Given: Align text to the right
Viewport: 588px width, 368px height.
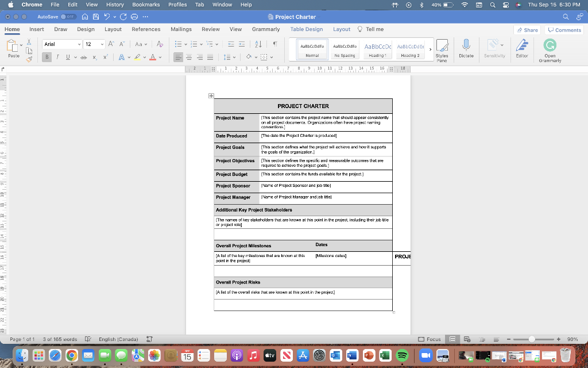Looking at the screenshot, I should click(200, 57).
